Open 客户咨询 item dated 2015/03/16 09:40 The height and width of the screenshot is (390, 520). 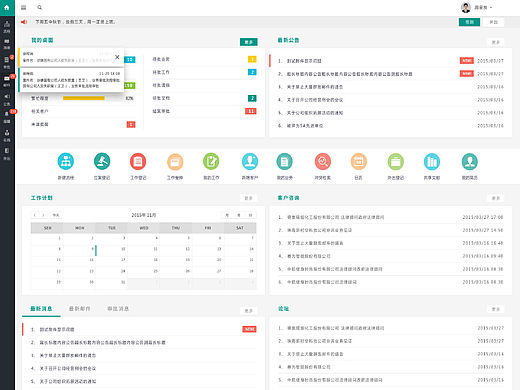[390, 256]
